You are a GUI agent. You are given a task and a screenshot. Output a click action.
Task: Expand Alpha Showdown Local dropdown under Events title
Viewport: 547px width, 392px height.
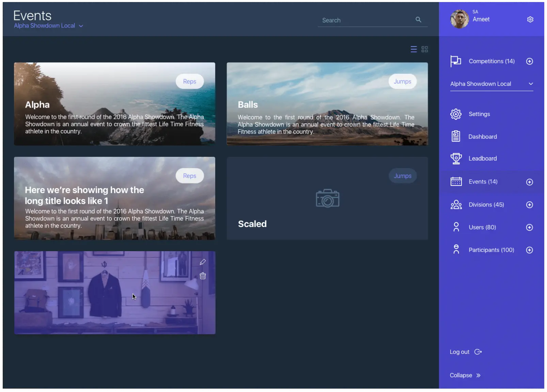(81, 26)
